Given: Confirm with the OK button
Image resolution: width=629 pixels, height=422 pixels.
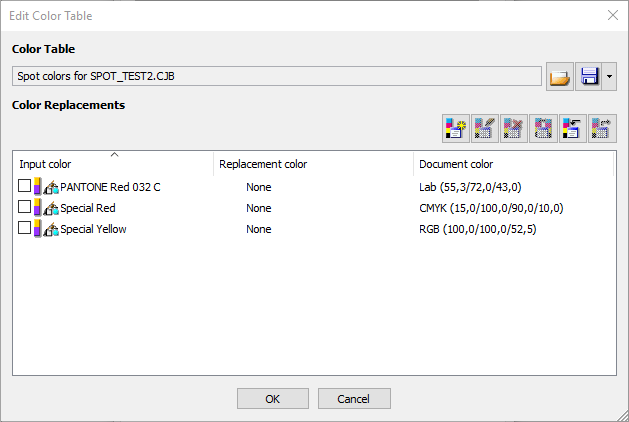Looking at the screenshot, I should 273,399.
